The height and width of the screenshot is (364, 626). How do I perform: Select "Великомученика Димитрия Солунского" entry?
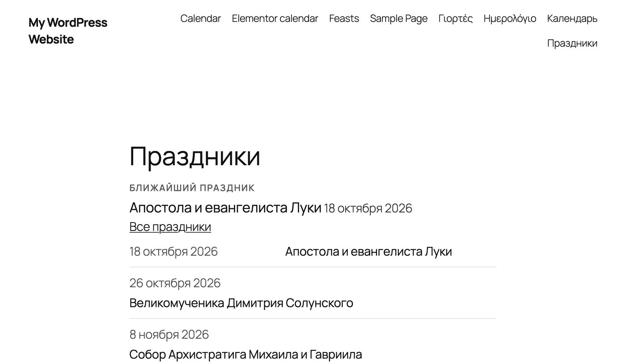tap(241, 303)
